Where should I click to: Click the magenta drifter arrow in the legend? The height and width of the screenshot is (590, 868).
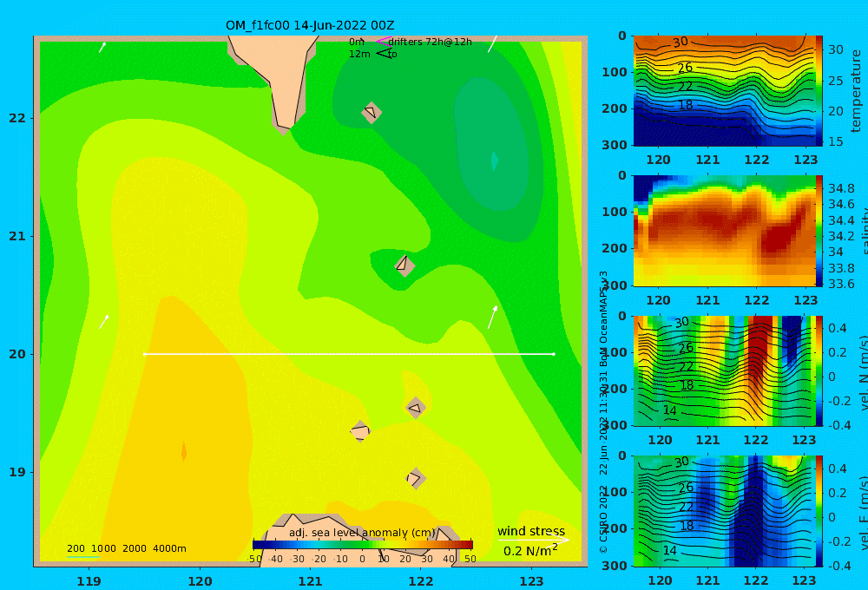tap(383, 41)
